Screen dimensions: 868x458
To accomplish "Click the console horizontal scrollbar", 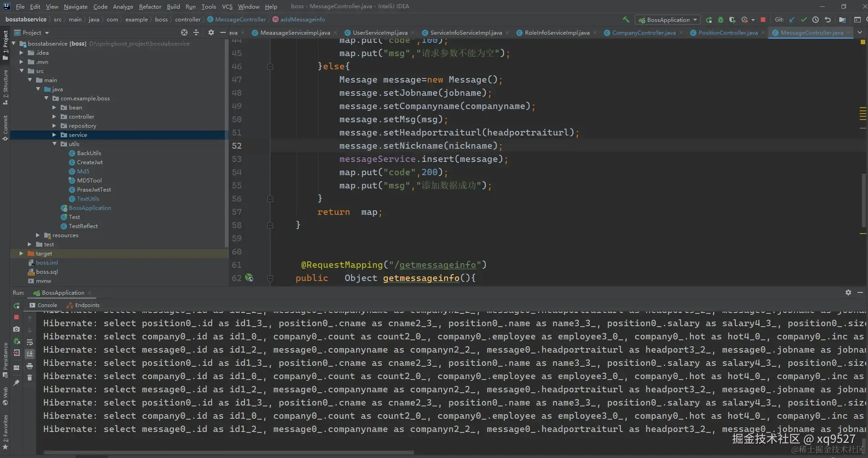I will (228, 453).
